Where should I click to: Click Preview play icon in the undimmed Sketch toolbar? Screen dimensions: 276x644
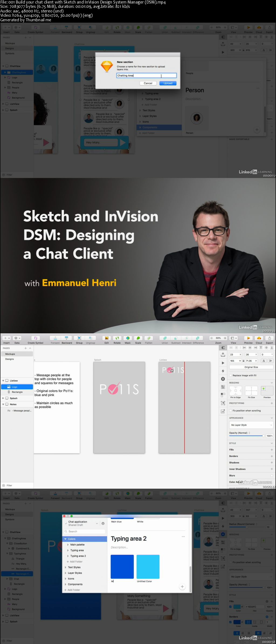249,338
